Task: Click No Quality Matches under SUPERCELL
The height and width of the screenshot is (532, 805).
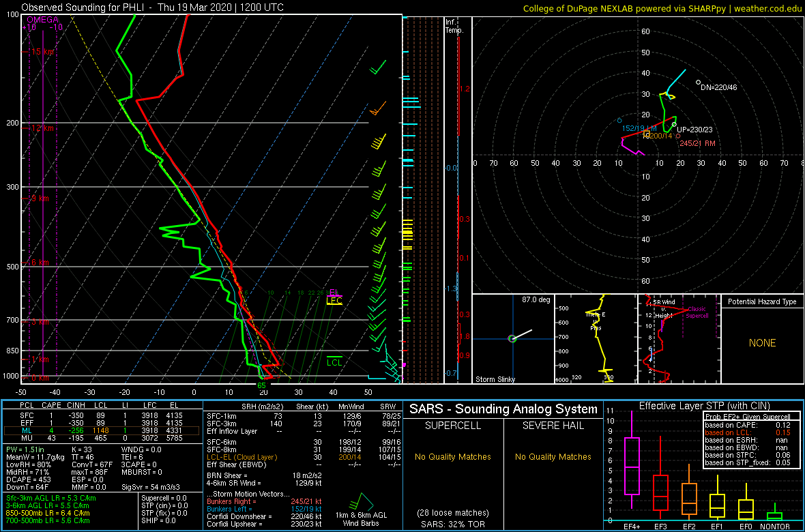Action: point(454,456)
